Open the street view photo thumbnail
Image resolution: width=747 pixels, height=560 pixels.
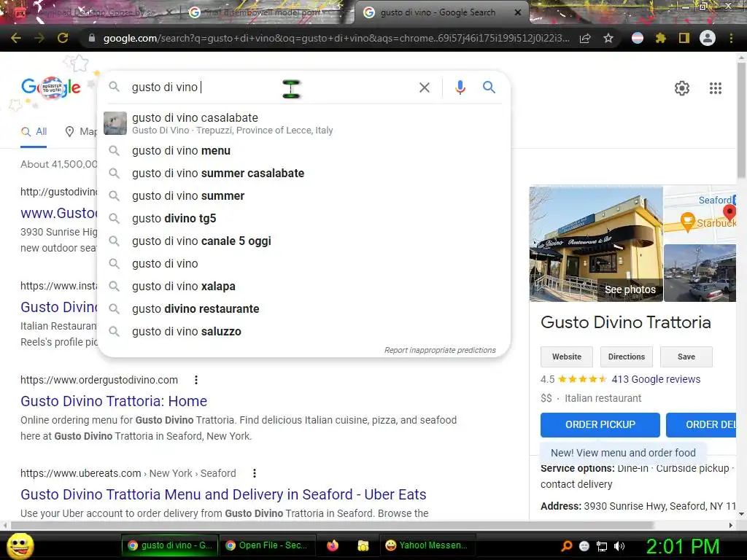tap(700, 273)
